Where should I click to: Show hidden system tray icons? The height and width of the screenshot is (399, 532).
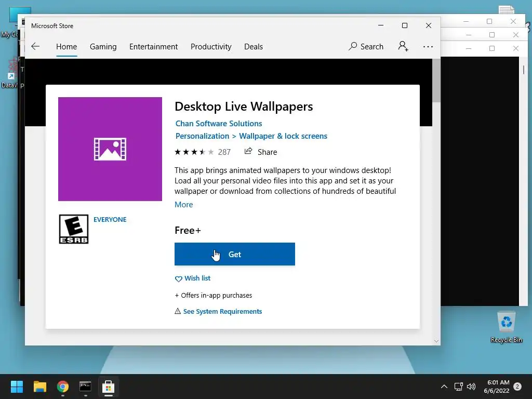coord(444,387)
